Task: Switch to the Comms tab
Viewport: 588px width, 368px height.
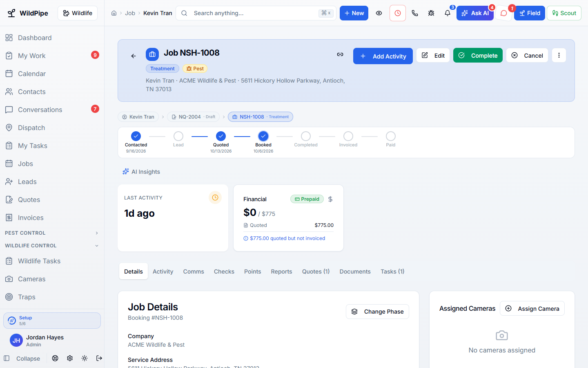Action: point(194,272)
